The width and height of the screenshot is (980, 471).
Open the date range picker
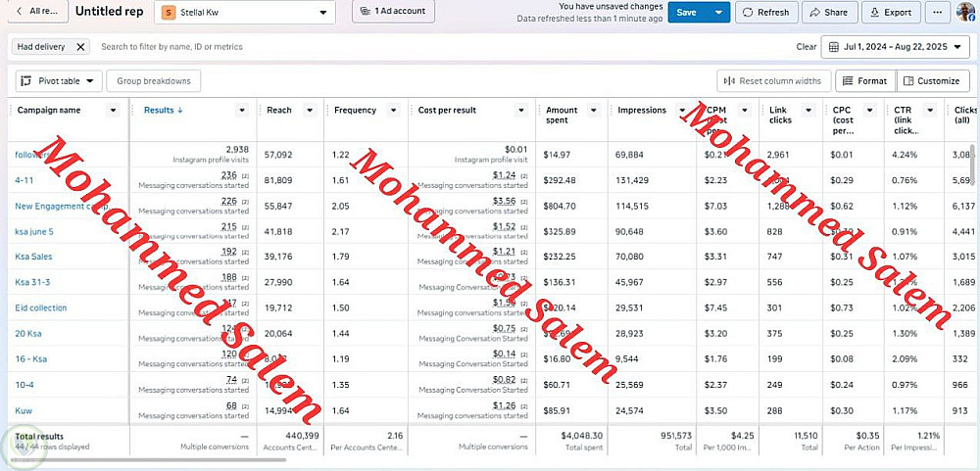tap(895, 47)
